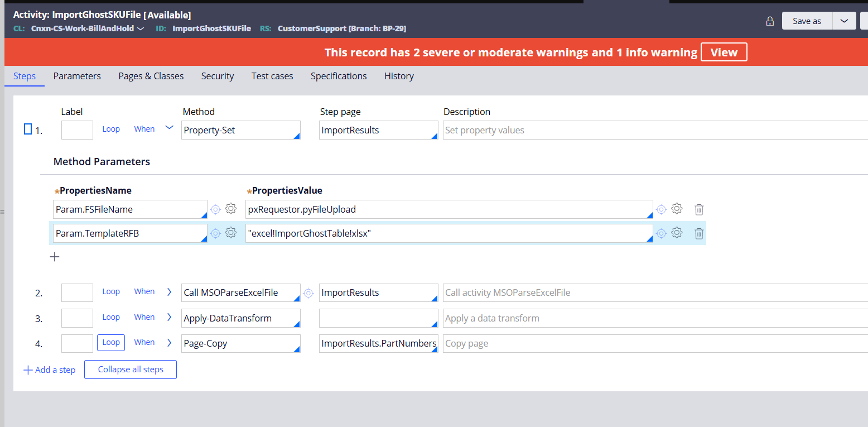Select the step 1 checkbox
868x427 pixels.
pos(28,129)
